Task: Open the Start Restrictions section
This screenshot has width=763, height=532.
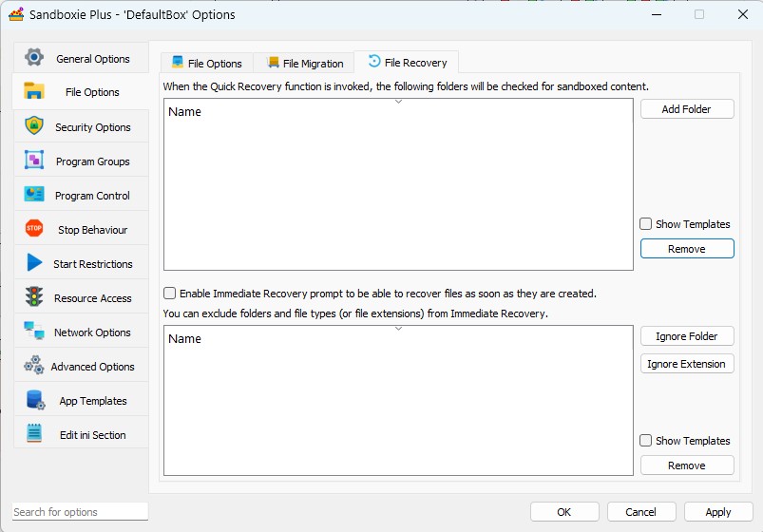Action: pyautogui.click(x=82, y=263)
